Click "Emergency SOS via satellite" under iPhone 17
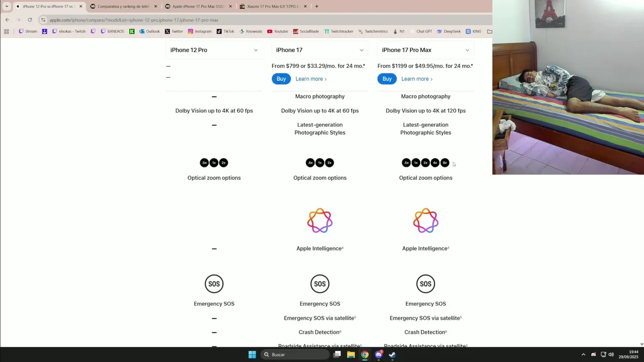This screenshot has width=644, height=362. click(x=319, y=318)
